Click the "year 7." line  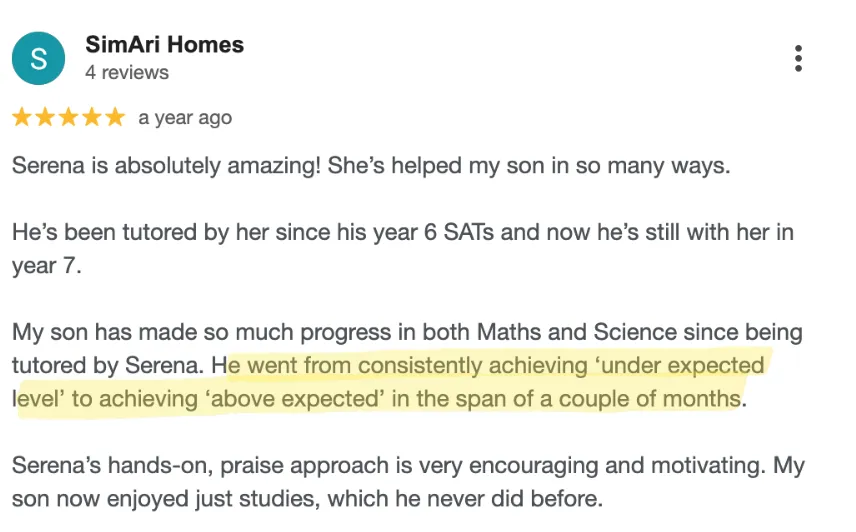[x=46, y=267]
